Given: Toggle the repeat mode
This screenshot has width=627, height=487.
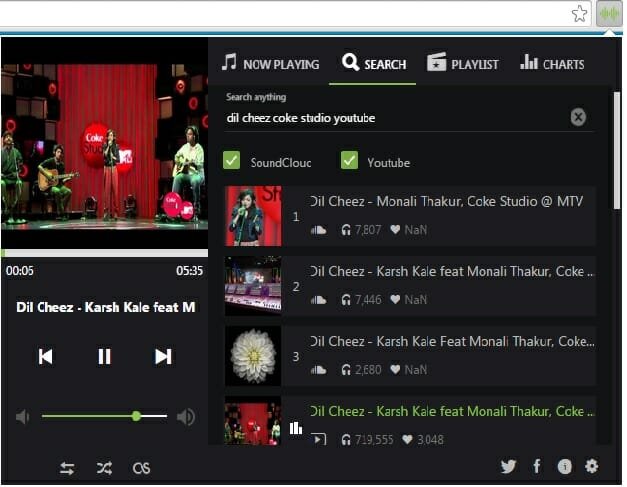Looking at the screenshot, I should [x=67, y=468].
